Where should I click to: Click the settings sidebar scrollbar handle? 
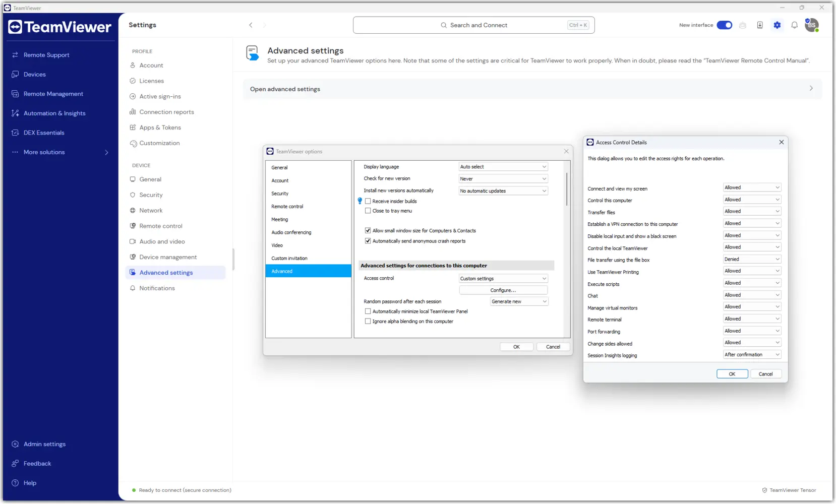tap(233, 259)
